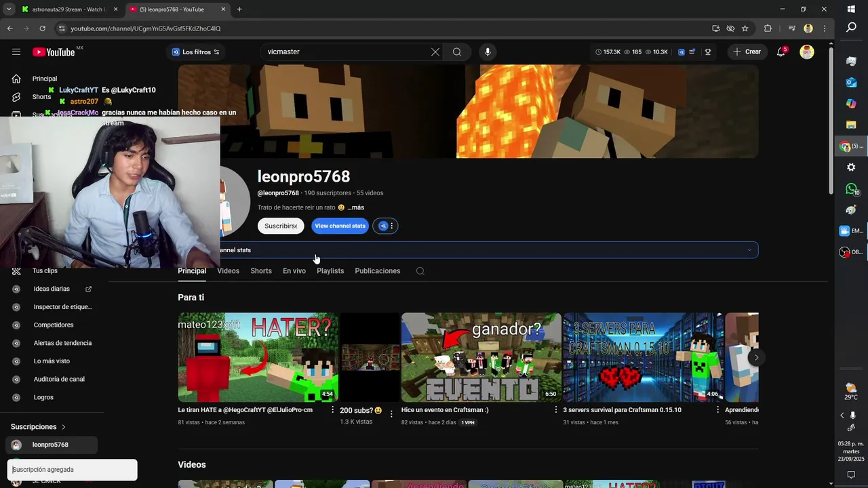
Task: Open File Explorer from the taskbar
Action: point(851,125)
